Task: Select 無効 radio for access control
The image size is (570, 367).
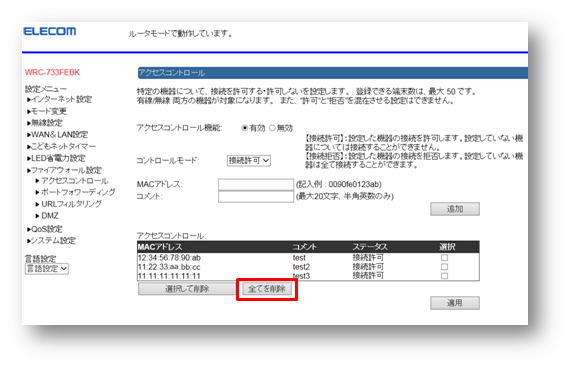Action: pos(272,128)
